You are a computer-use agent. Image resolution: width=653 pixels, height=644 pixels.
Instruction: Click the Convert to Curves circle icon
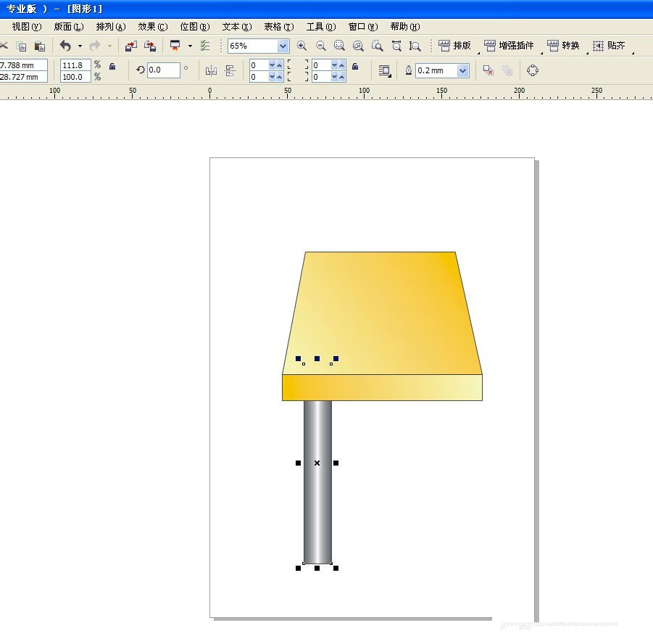tap(533, 70)
